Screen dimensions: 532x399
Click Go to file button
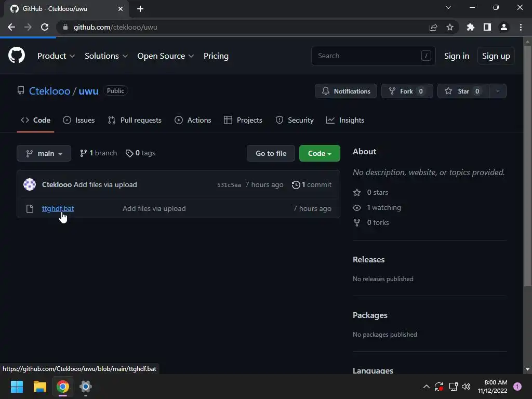click(x=271, y=153)
